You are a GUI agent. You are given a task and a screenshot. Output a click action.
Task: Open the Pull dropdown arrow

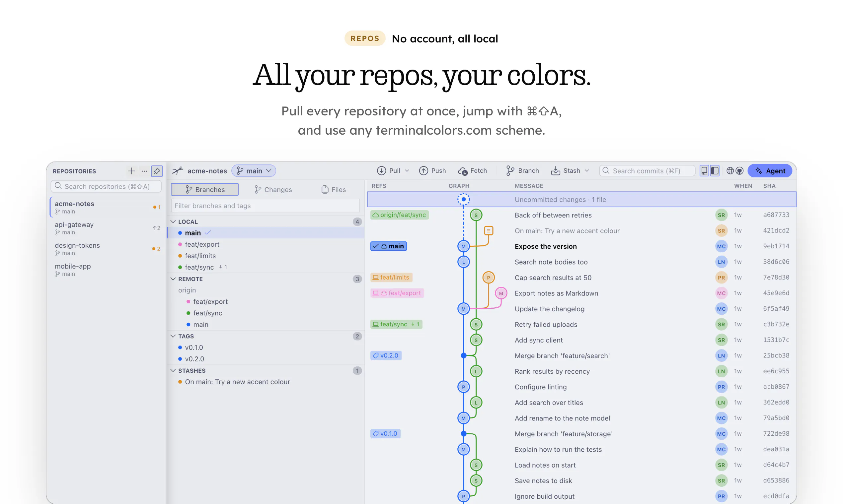click(407, 170)
